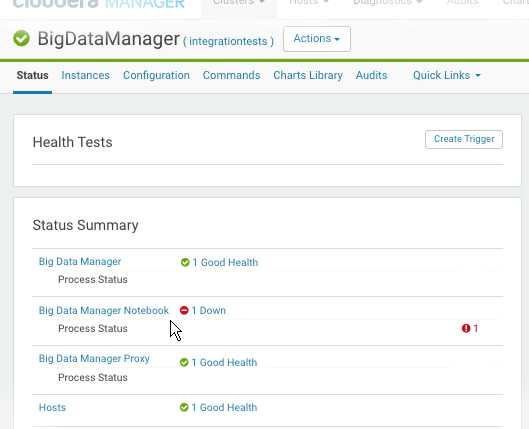Click the Create Trigger button
Screen dimensions: 529x429
tap(464, 139)
